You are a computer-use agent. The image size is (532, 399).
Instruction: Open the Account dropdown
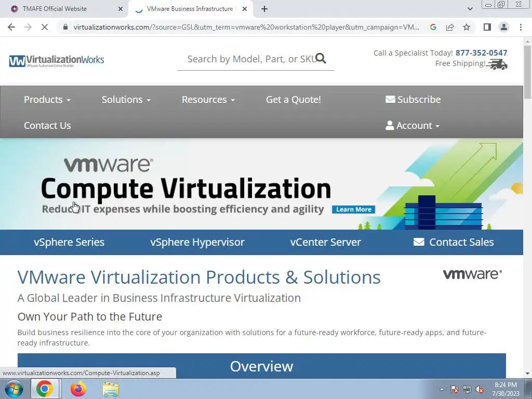click(413, 126)
